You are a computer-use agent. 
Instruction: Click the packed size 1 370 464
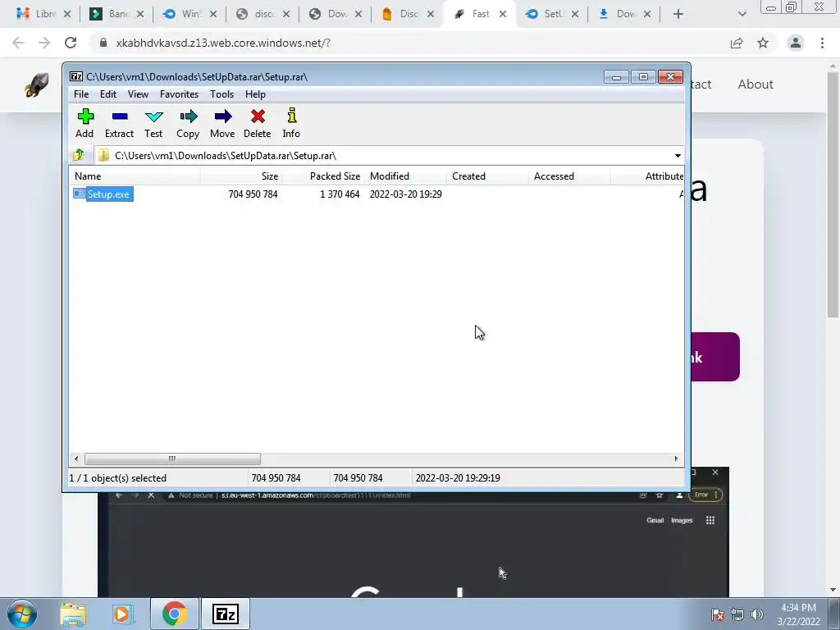(x=340, y=194)
